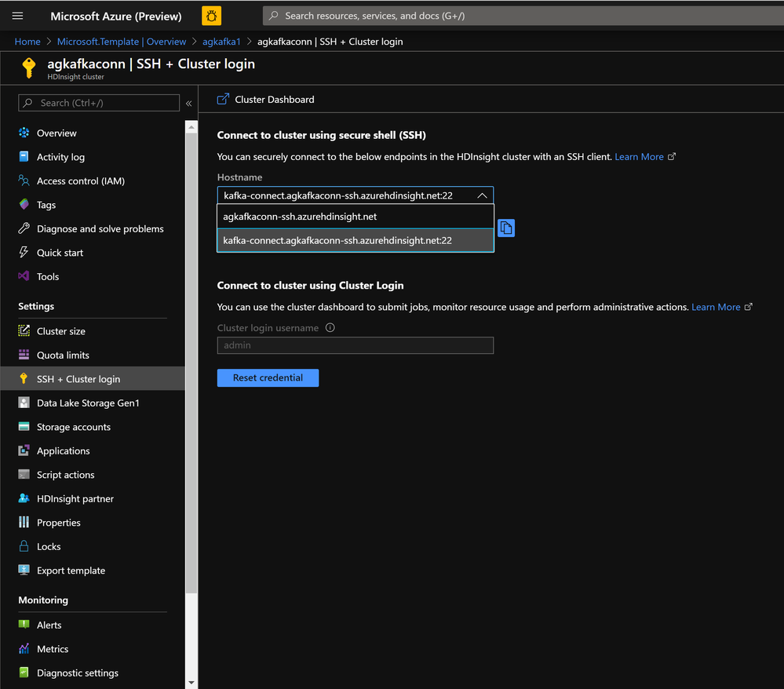784x689 pixels.
Task: Open the Cluster Dashboard link
Action: coord(266,100)
